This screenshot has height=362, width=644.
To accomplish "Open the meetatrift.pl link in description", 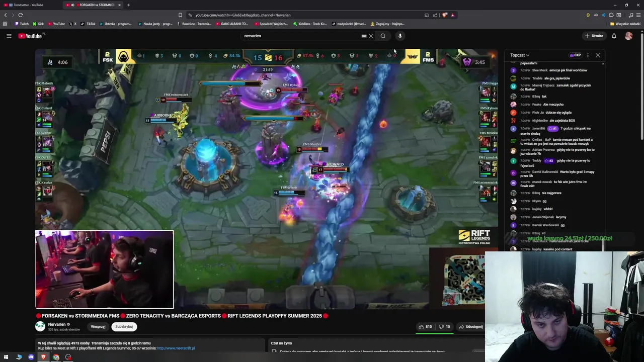I will (x=176, y=348).
